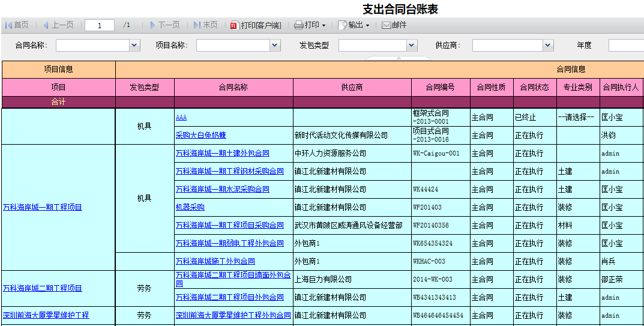Image resolution: width=644 pixels, height=326 pixels.
Task: Open project link 万科海岸城一期工程项目
Action: [x=43, y=207]
